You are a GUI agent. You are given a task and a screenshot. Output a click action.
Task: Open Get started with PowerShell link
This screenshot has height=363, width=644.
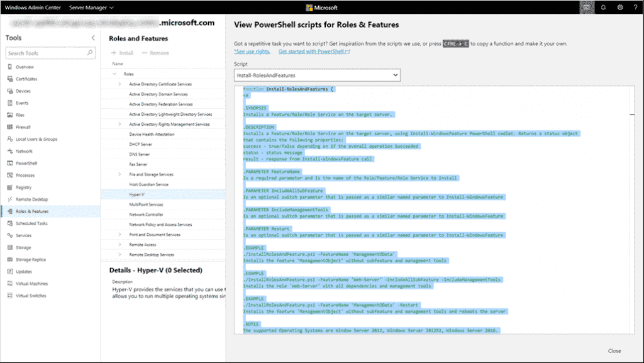click(314, 52)
